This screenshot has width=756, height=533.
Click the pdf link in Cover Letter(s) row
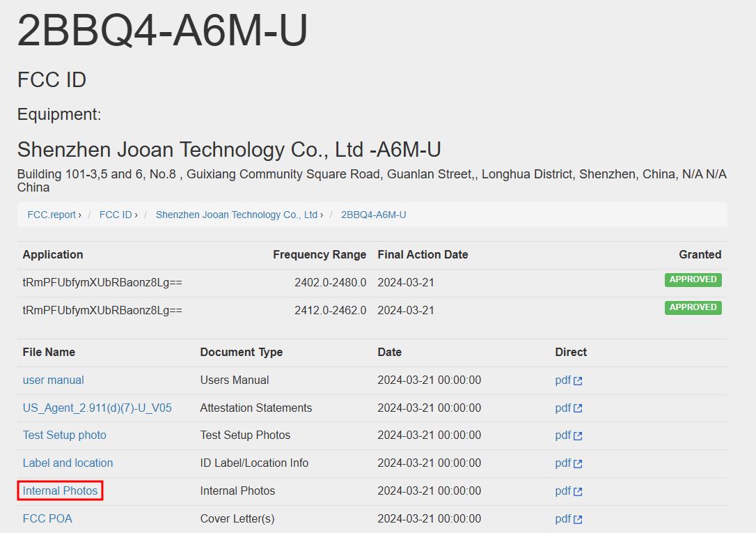(569, 518)
